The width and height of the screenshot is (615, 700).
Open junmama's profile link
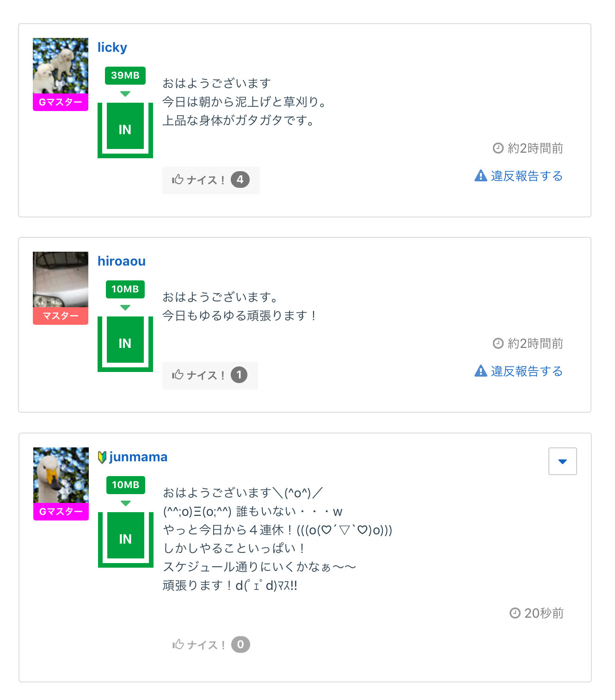pyautogui.click(x=138, y=457)
